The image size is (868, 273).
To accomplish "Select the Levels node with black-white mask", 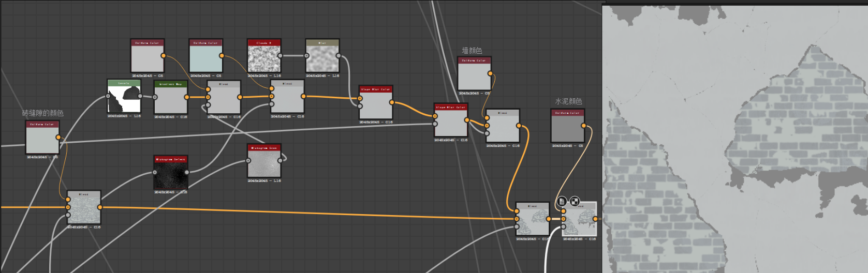I will click(124, 96).
